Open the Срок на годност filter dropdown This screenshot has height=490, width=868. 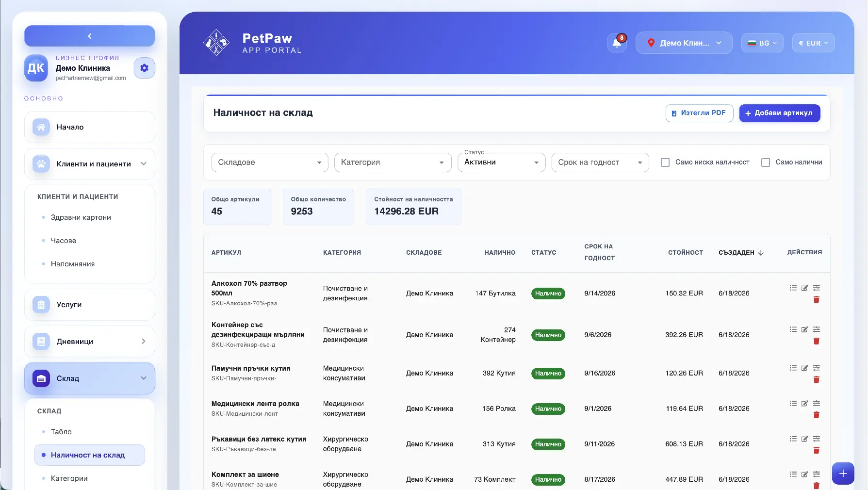point(600,163)
